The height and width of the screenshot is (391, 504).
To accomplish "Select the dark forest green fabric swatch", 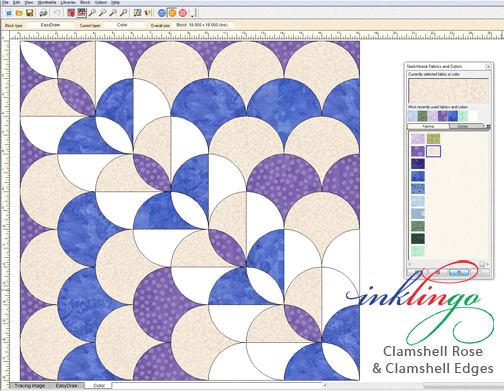I will pyautogui.click(x=418, y=238).
